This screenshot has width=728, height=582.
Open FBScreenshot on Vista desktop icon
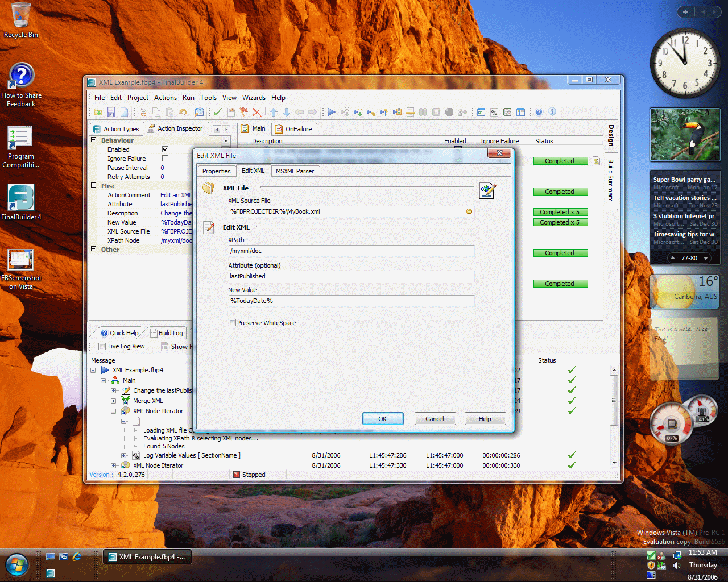(21, 269)
